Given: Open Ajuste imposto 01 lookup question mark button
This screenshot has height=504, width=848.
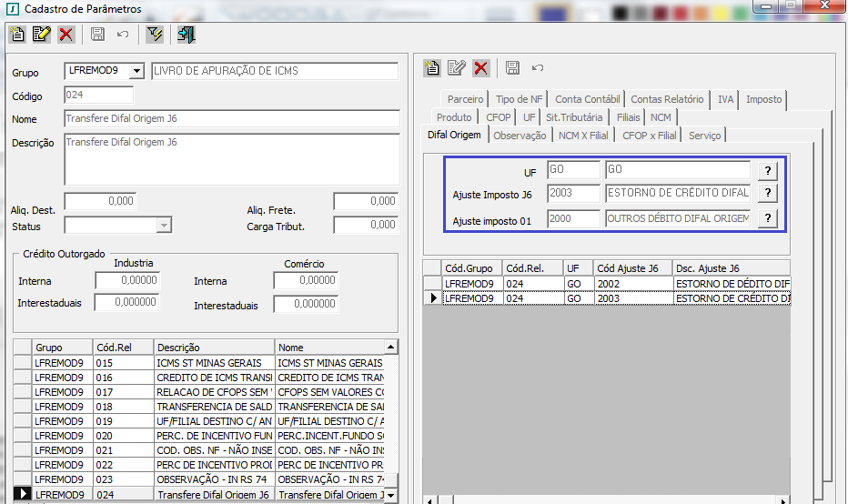Looking at the screenshot, I should [767, 218].
